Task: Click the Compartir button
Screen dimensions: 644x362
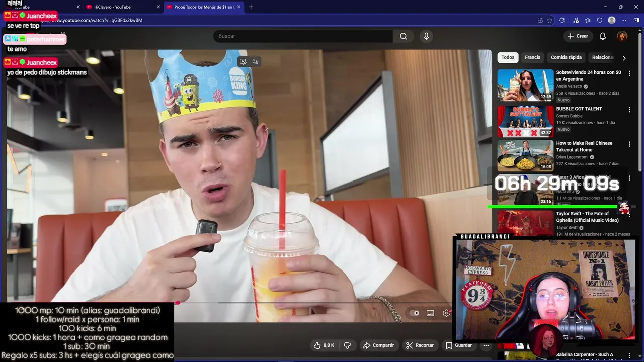Action: [x=378, y=345]
